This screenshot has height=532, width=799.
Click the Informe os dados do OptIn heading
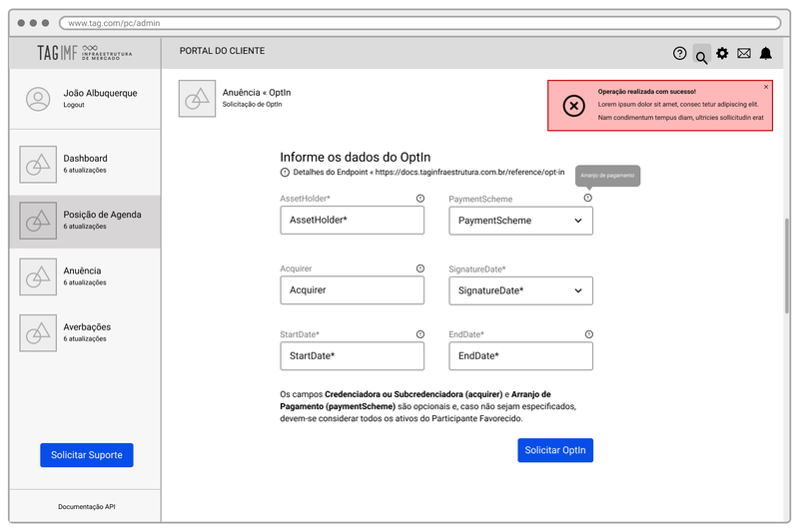point(356,157)
